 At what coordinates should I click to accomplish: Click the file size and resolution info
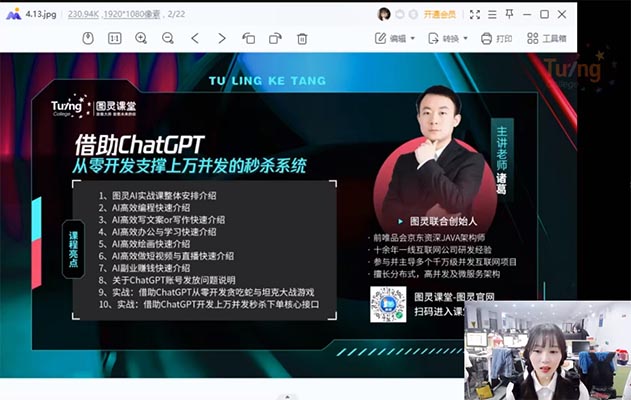coord(114,14)
